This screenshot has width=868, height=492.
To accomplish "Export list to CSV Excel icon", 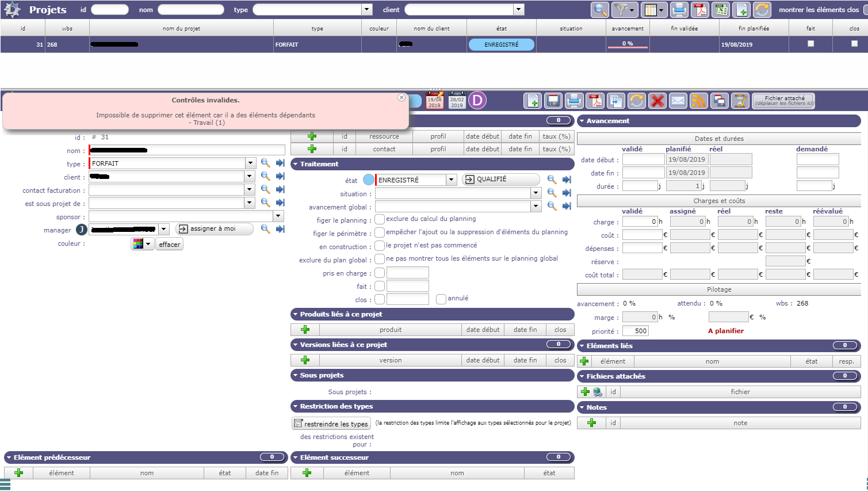I will 721,10.
